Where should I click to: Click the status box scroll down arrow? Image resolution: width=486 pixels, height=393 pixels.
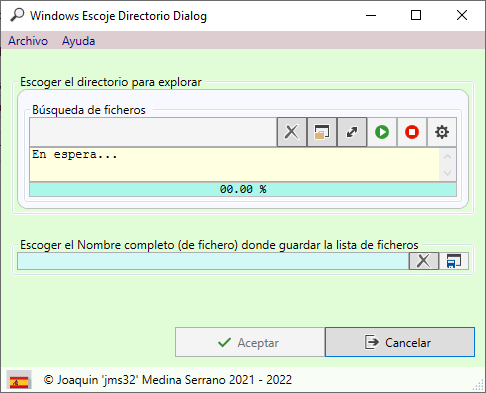pos(448,173)
